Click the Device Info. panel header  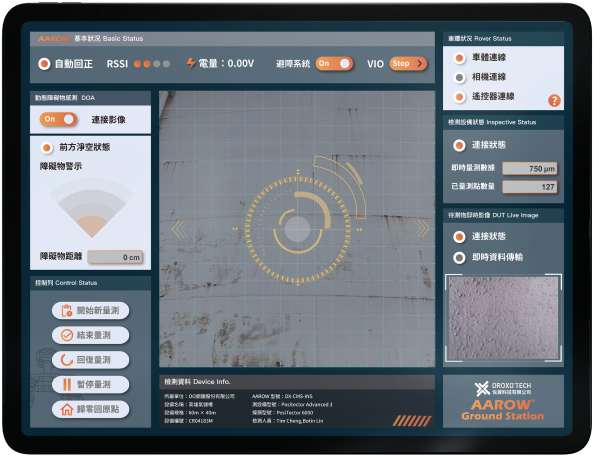297,382
